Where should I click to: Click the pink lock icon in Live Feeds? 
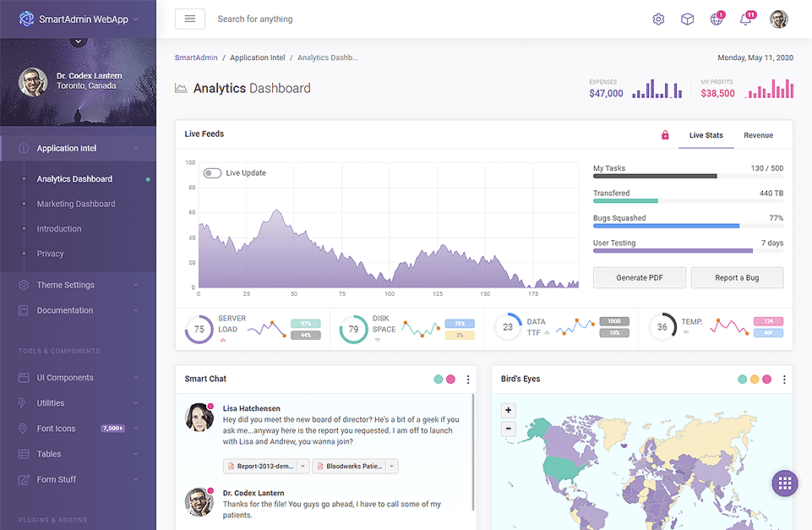click(665, 135)
